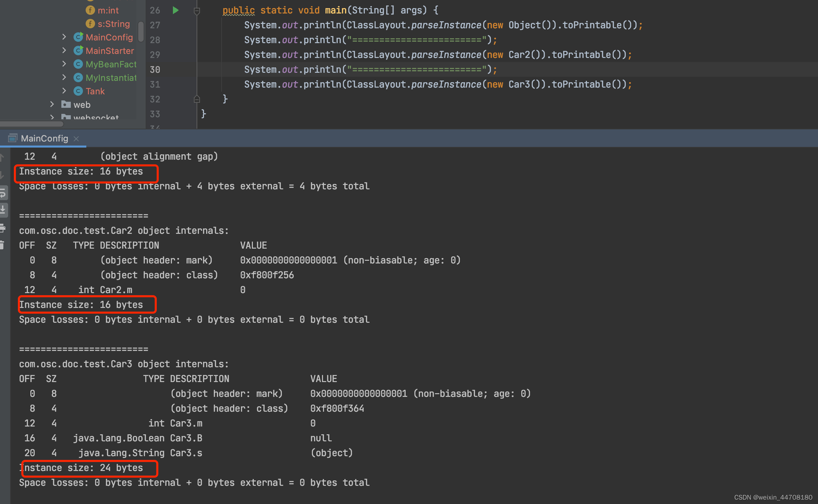Open MainStarter class in project tree
This screenshot has width=818, height=504.
coord(110,51)
